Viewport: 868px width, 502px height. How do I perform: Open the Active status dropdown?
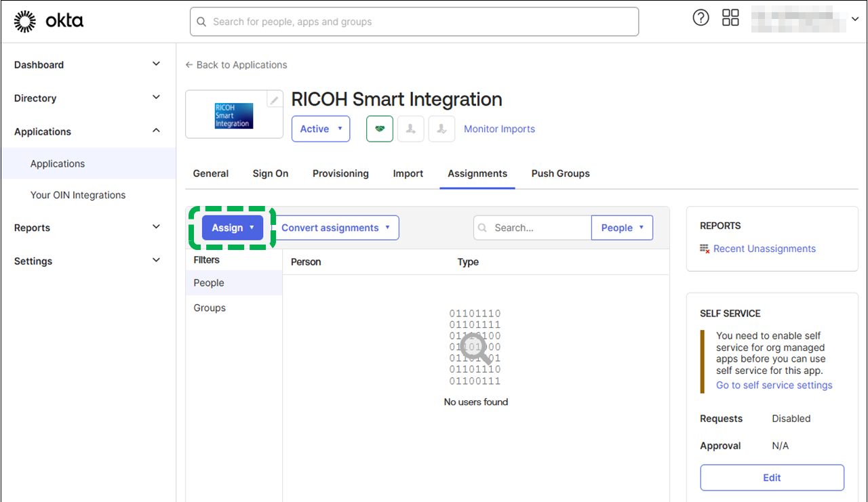pos(321,129)
